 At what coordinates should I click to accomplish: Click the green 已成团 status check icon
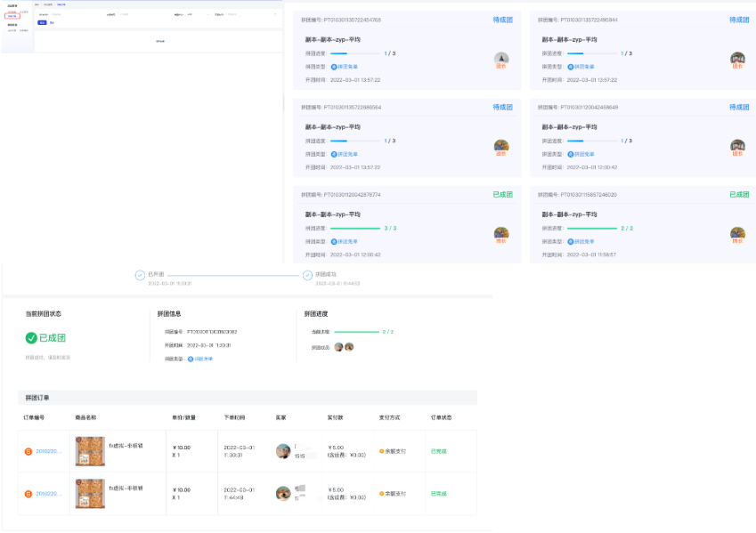pos(31,338)
